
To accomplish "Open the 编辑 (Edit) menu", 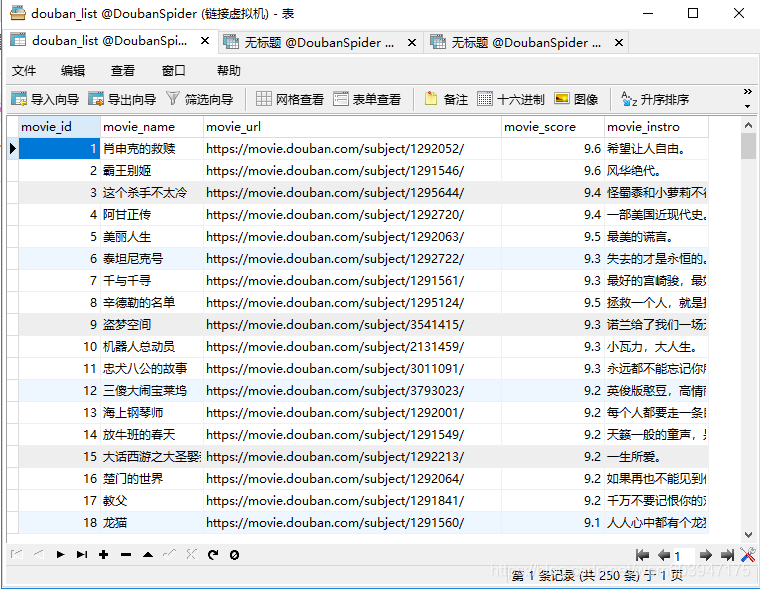I will click(73, 70).
